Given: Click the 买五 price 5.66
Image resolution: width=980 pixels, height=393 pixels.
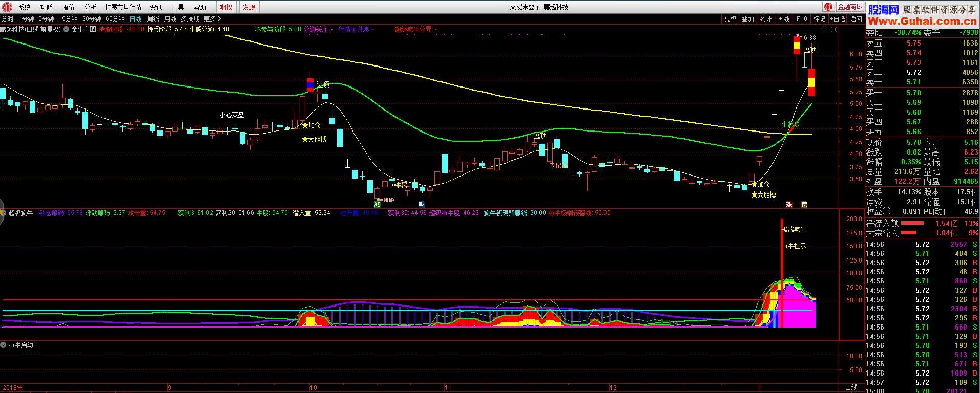Looking at the screenshot, I should (913, 132).
